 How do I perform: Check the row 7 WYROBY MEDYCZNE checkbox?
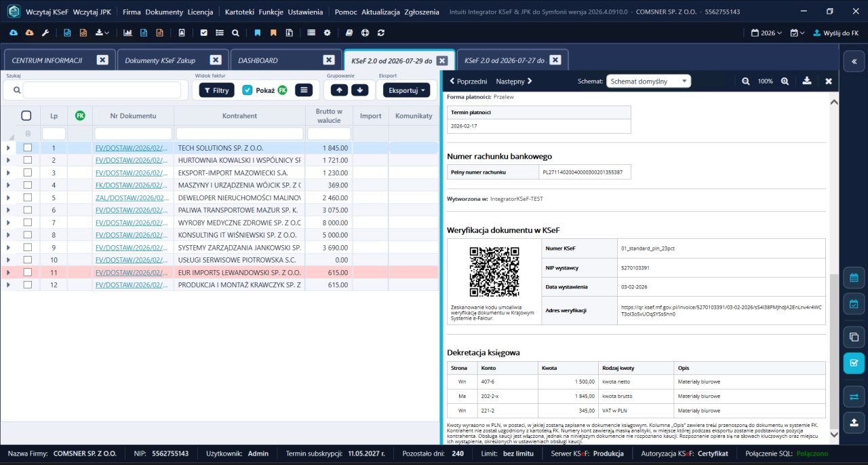tap(28, 222)
